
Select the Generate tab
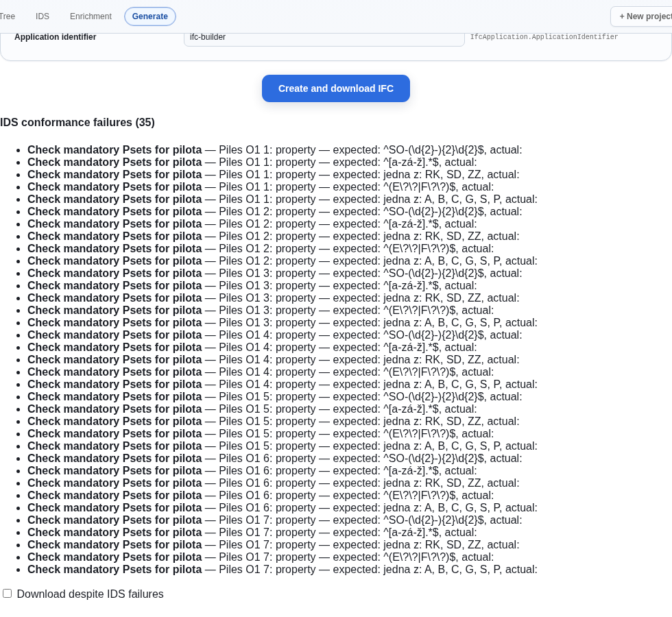150,16
